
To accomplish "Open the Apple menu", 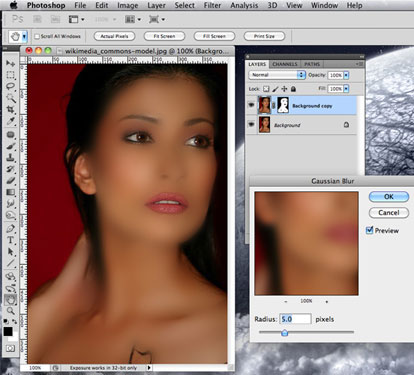I will pos(14,5).
